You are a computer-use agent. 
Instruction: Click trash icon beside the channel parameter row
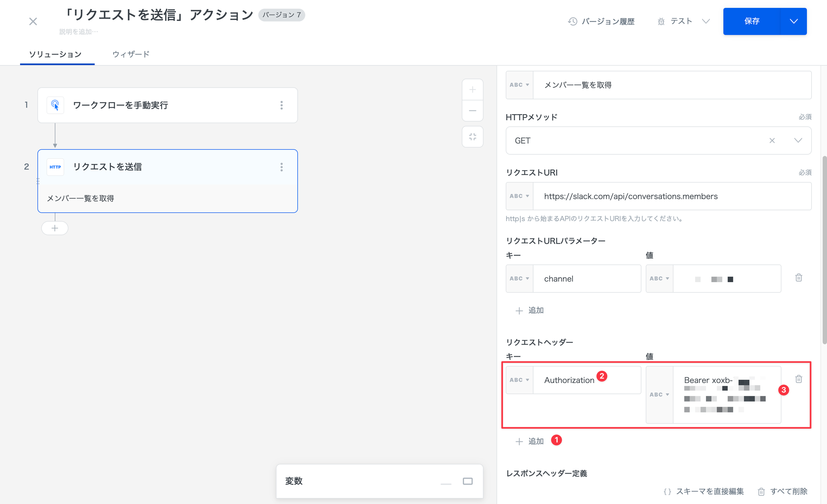[x=799, y=278]
